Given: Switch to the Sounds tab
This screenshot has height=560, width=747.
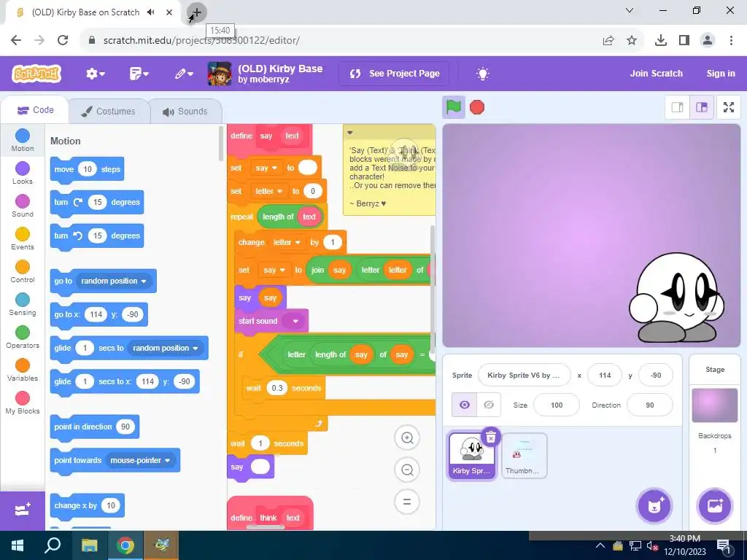Looking at the screenshot, I should pos(185,112).
